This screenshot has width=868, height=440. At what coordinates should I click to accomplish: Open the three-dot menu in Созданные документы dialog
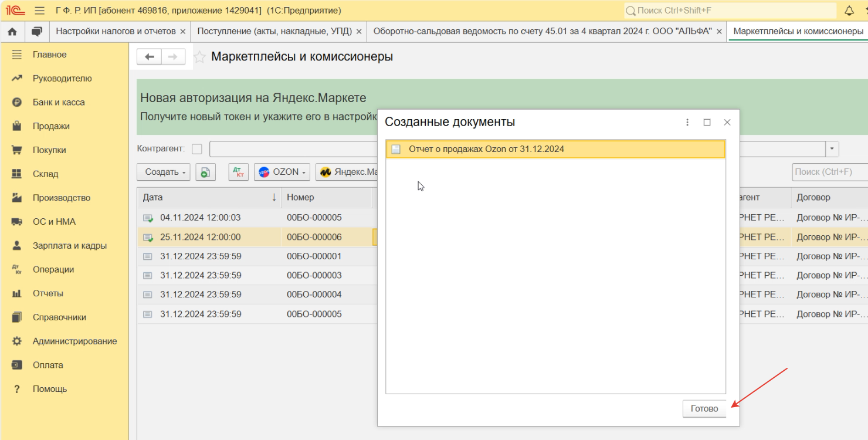[687, 122]
